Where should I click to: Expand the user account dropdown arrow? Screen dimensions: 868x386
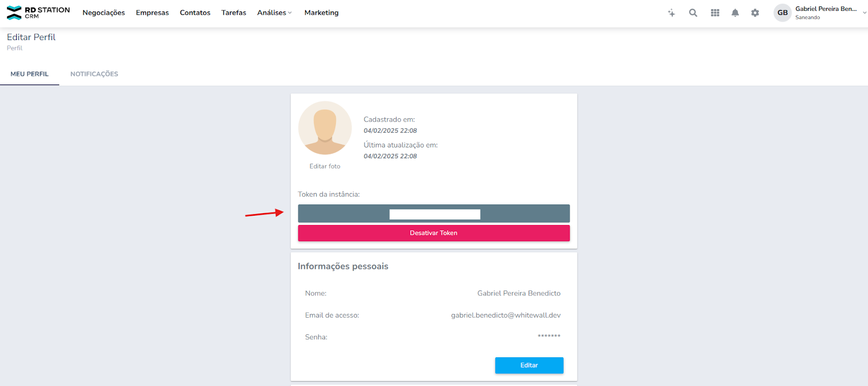tap(864, 12)
